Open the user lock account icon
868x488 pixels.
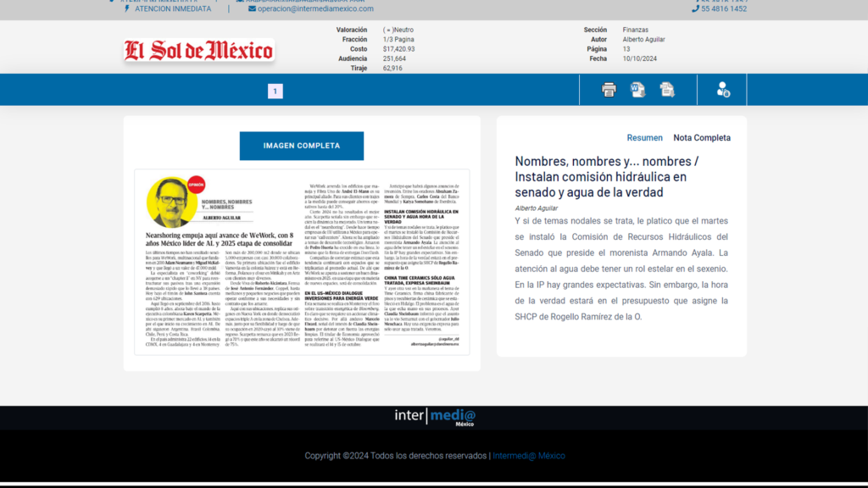723,90
